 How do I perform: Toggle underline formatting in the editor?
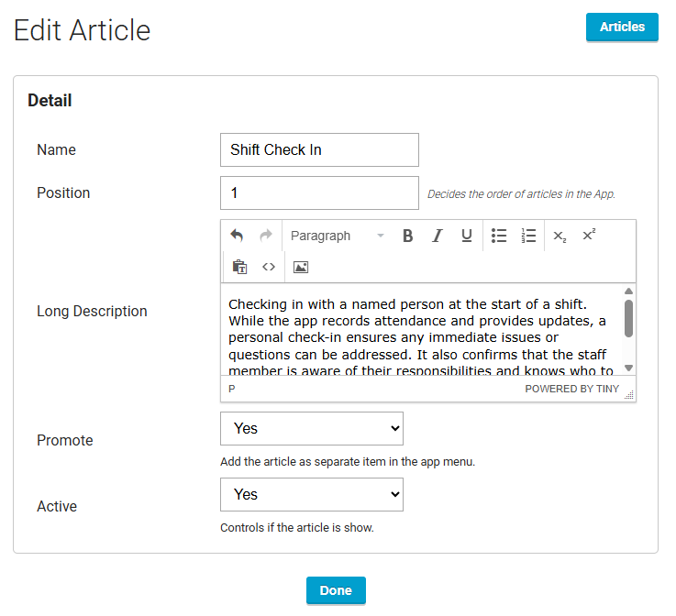[x=467, y=236]
